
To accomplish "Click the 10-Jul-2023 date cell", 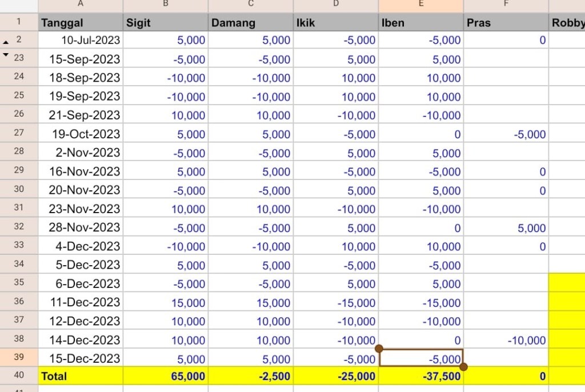I will 81,40.
